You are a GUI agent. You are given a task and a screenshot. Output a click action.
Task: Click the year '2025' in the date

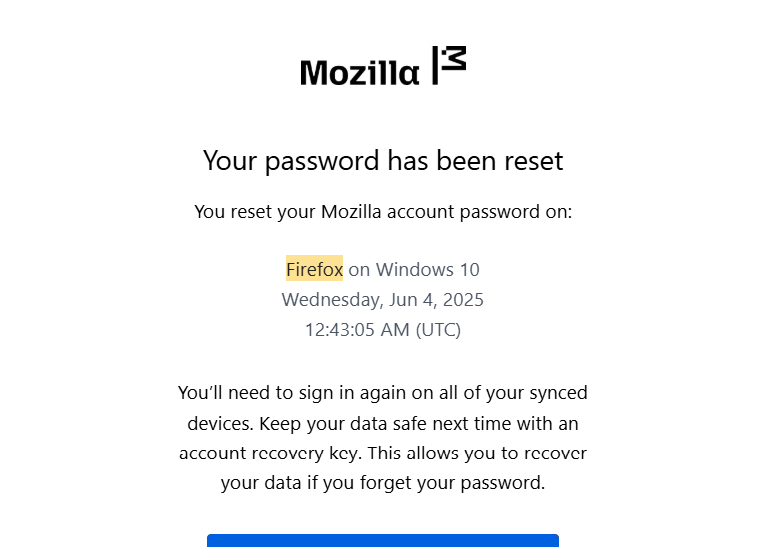[x=463, y=300]
